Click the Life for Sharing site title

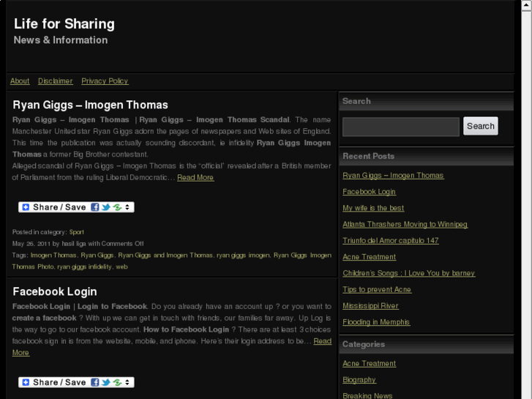pos(64,23)
